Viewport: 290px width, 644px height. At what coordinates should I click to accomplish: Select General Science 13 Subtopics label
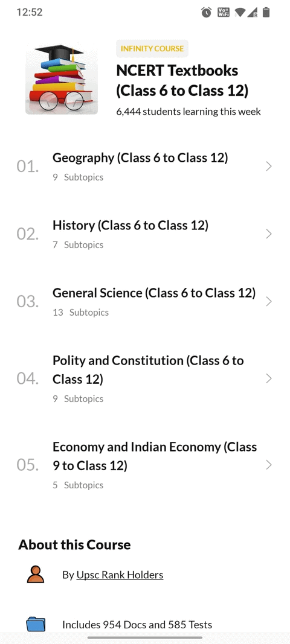(80, 313)
